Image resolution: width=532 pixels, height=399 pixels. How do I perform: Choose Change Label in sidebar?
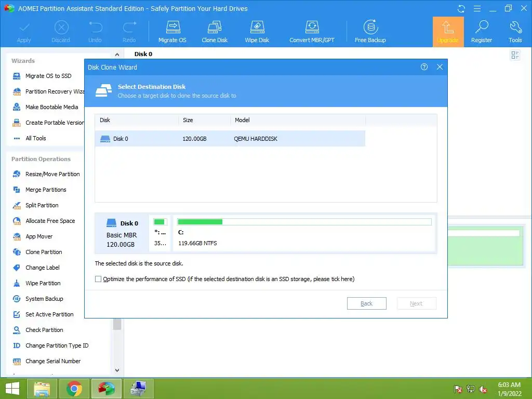36,268
